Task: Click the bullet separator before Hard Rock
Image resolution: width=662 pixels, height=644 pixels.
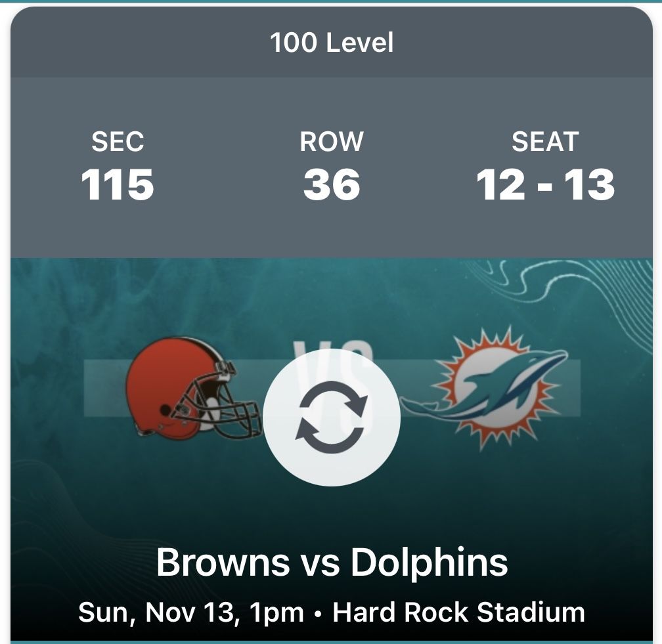Action: click(x=319, y=614)
